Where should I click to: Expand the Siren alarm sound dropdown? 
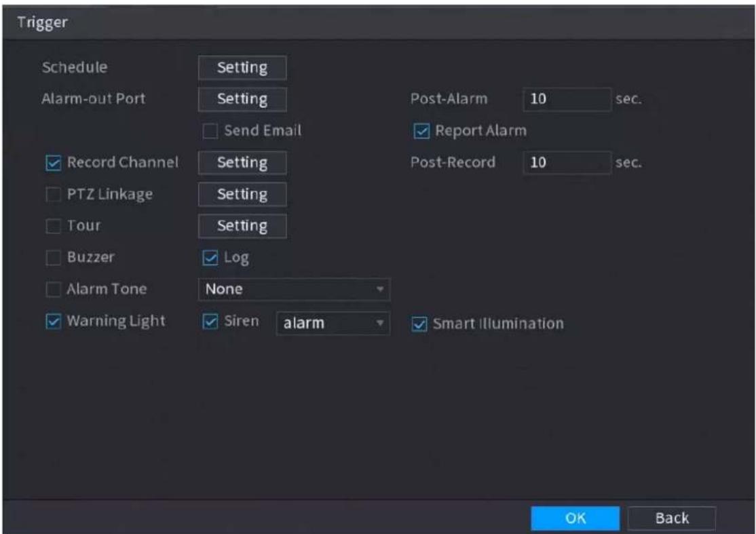[x=333, y=323]
